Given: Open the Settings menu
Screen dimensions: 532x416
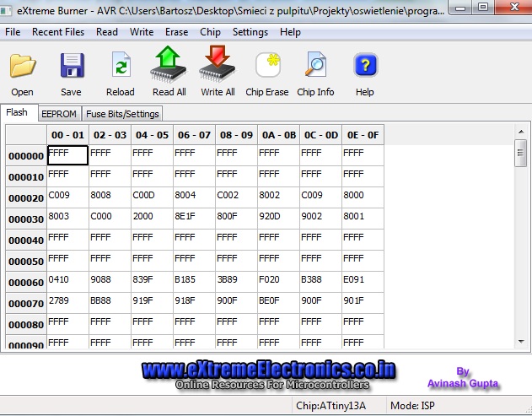Looking at the screenshot, I should pos(250,32).
